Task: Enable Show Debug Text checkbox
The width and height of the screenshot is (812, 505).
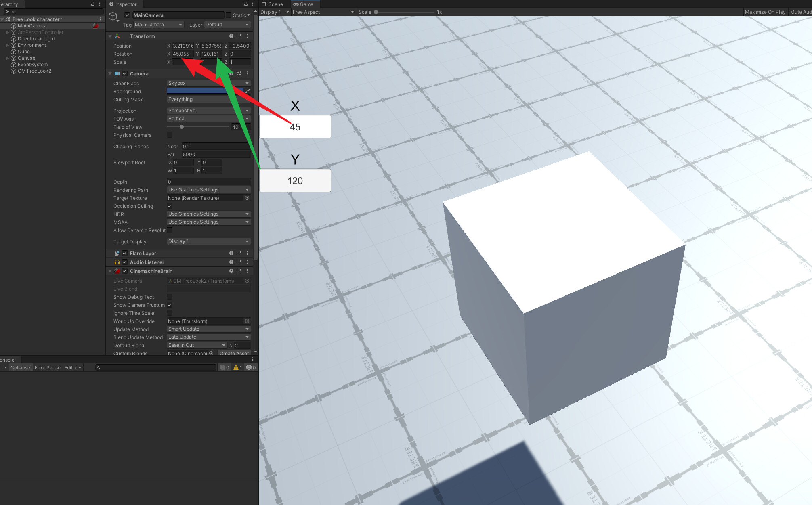Action: (x=170, y=297)
